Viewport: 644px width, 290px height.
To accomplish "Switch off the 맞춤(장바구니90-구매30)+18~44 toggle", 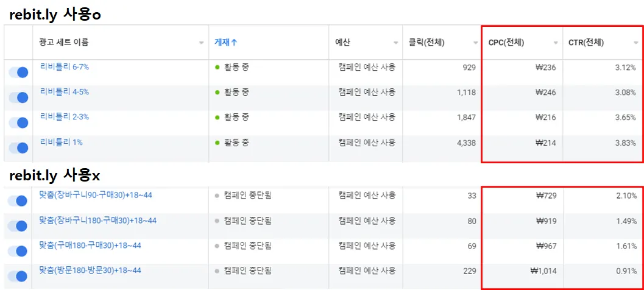I will 18,200.
